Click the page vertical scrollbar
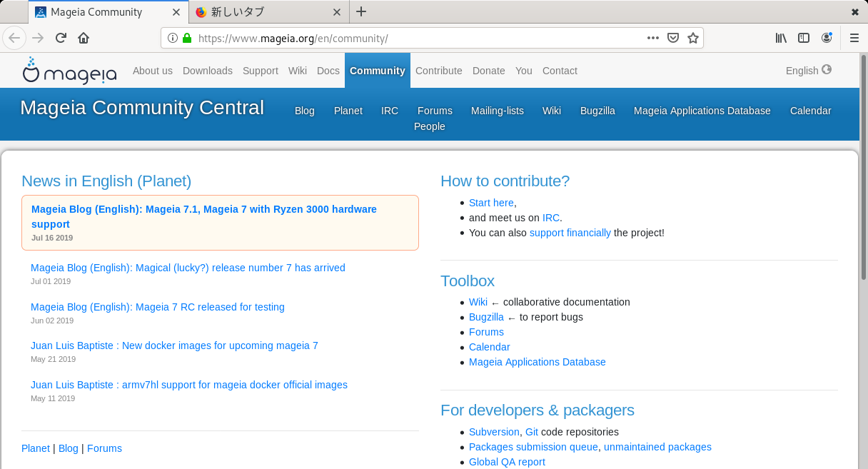 864,166
